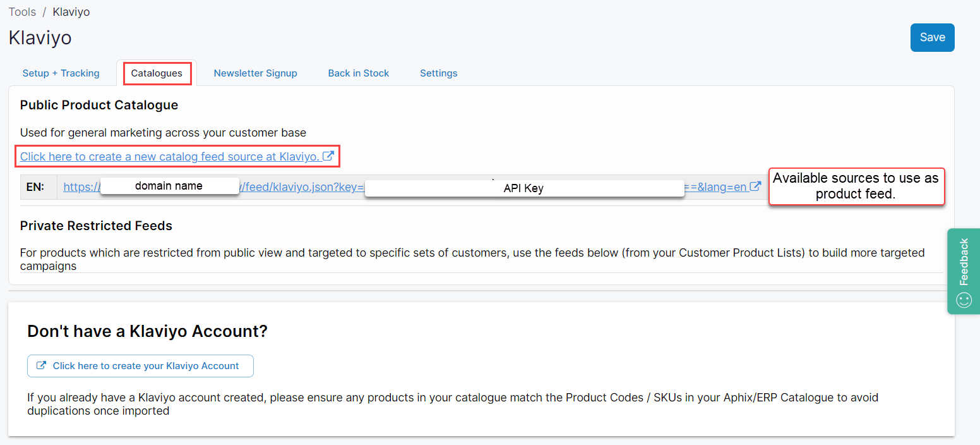Click the external-link icon ending the EN feed URL

coord(755,186)
